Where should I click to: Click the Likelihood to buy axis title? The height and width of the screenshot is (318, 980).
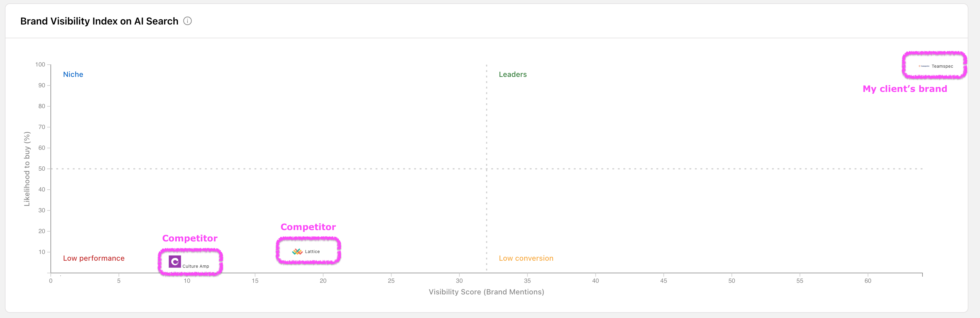coord(27,169)
